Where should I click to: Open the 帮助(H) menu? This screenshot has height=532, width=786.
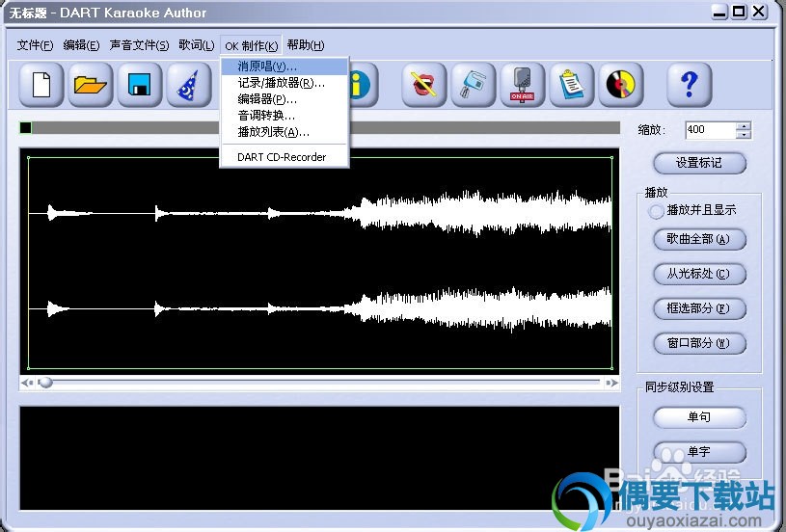point(306,45)
